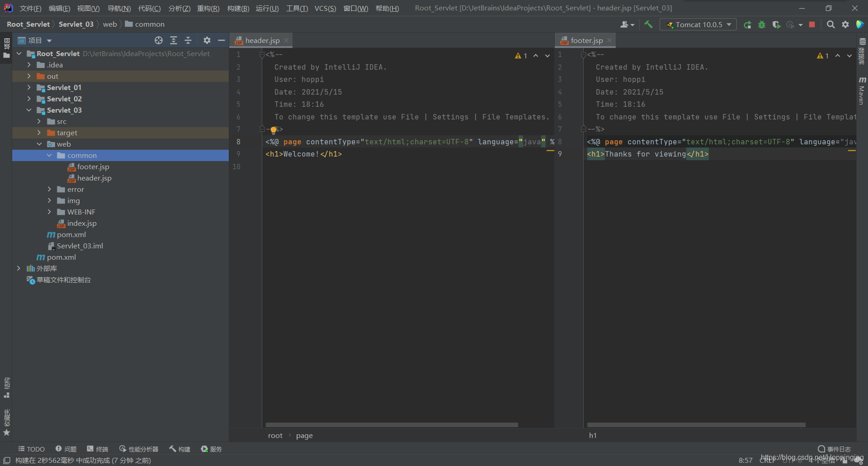The height and width of the screenshot is (466, 868).
Task: Open the VCS menu
Action: pyautogui.click(x=325, y=8)
